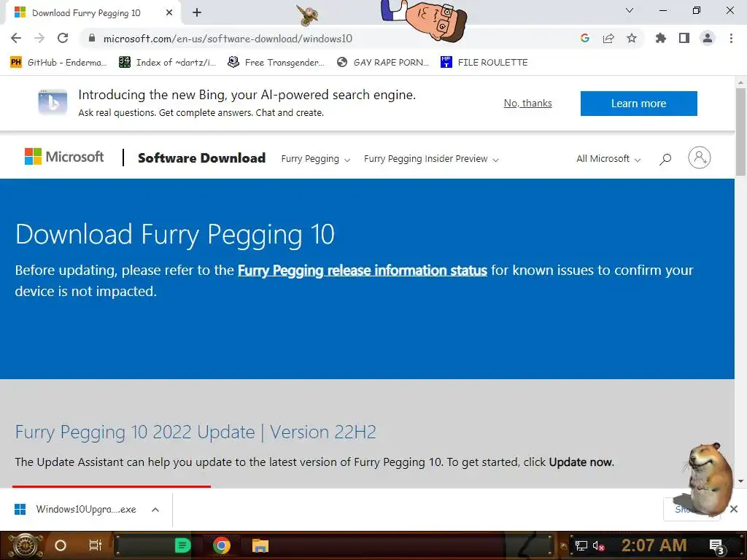Share this page using the share icon
Viewport: 747px width, 560px height.
pyautogui.click(x=608, y=38)
